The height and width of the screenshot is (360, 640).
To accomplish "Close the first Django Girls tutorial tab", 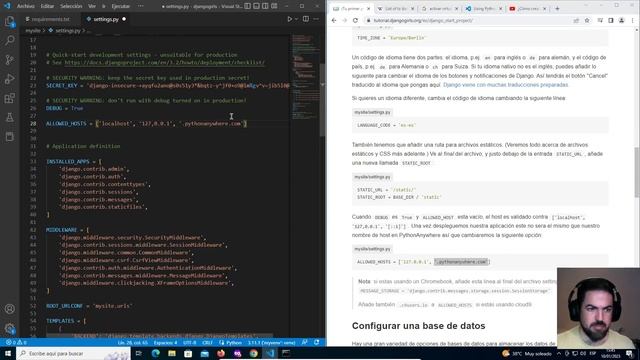I will (x=369, y=9).
